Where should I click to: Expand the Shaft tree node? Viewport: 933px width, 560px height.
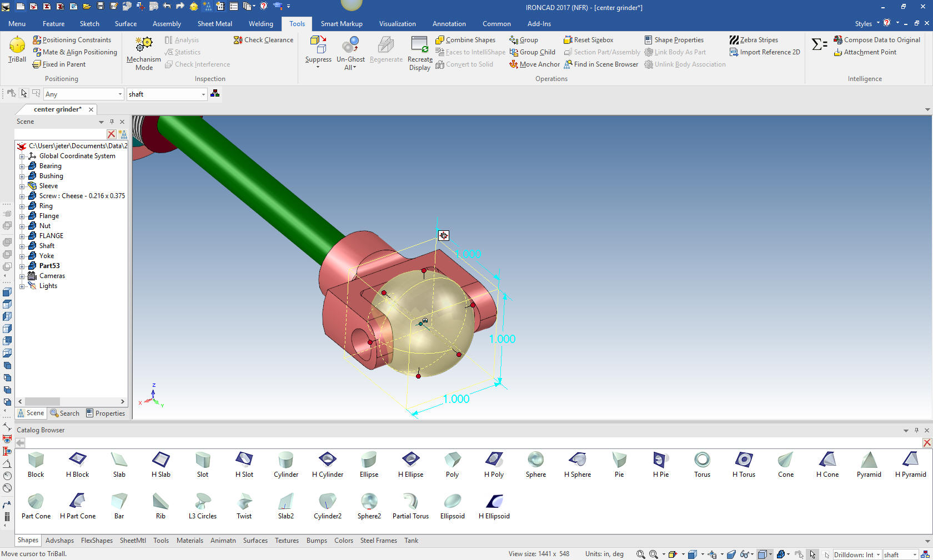coord(22,246)
